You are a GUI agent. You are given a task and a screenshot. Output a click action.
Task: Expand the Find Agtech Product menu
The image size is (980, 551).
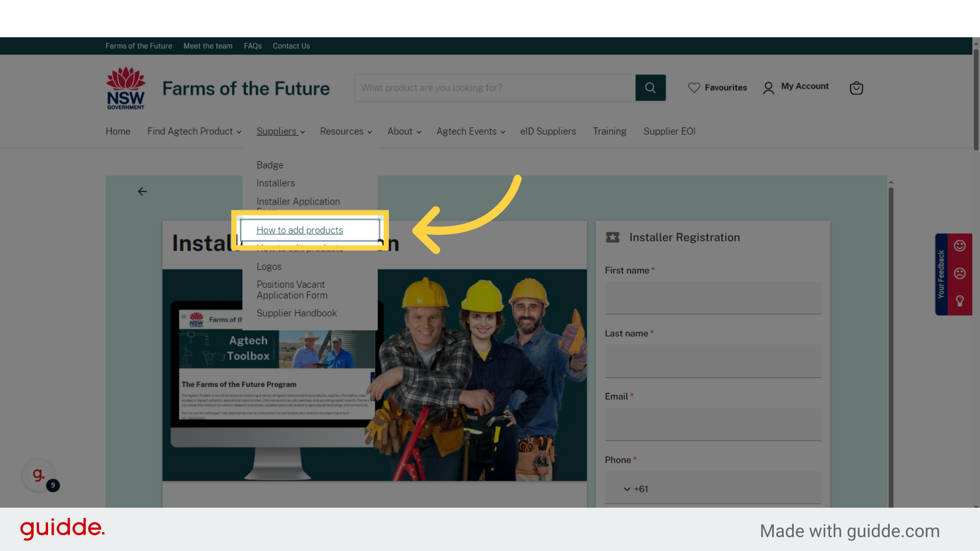point(194,131)
